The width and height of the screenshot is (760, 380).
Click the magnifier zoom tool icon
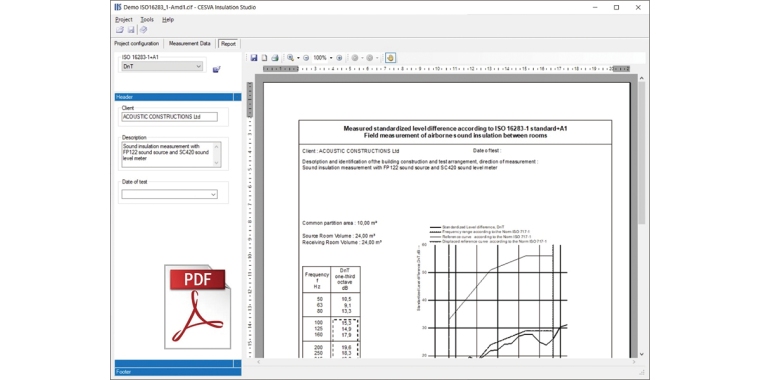click(x=290, y=58)
